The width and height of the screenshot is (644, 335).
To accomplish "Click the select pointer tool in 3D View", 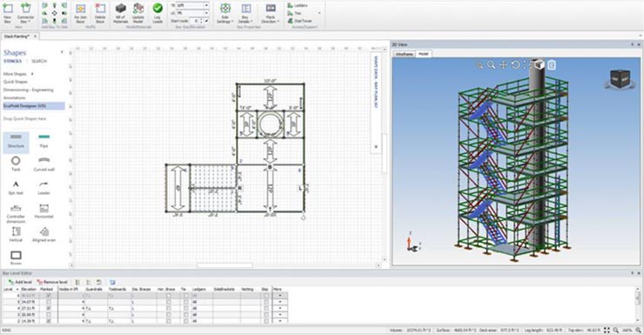I will 480,65.
